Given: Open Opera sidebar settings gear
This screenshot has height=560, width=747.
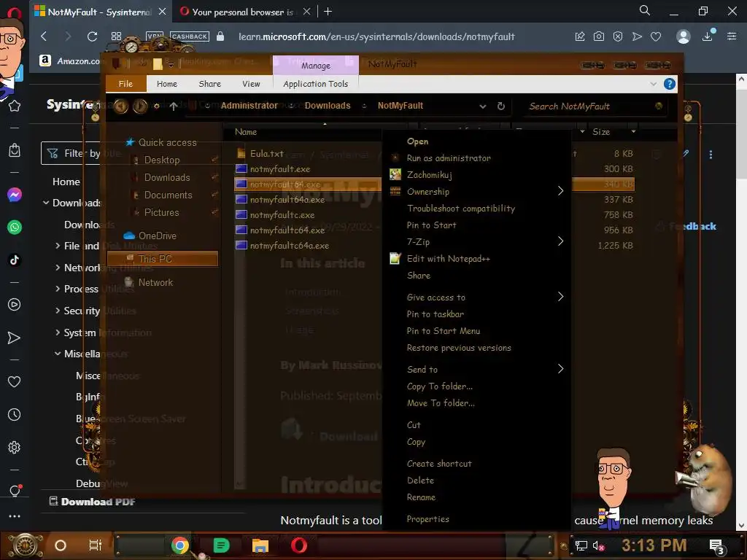Looking at the screenshot, I should click(15, 447).
